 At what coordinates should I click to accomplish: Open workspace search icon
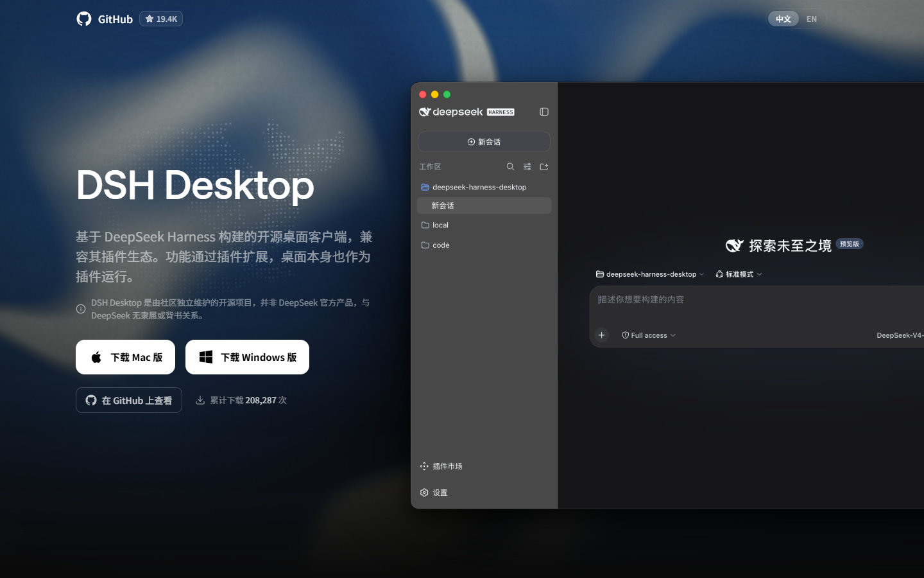(x=510, y=166)
